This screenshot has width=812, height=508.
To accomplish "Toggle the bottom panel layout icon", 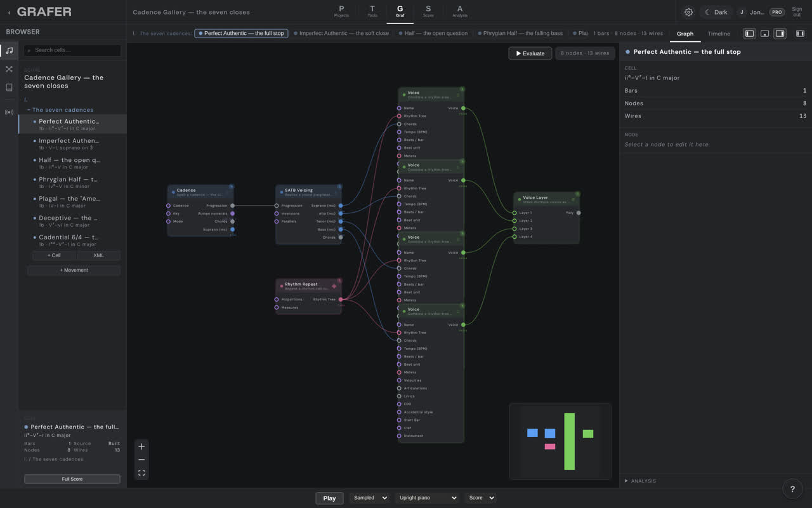I will (x=765, y=34).
